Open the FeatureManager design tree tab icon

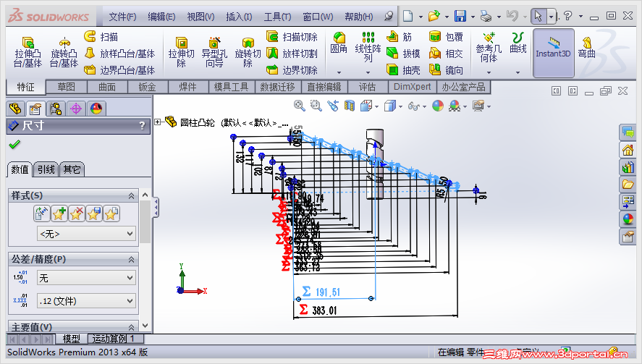click(x=15, y=109)
